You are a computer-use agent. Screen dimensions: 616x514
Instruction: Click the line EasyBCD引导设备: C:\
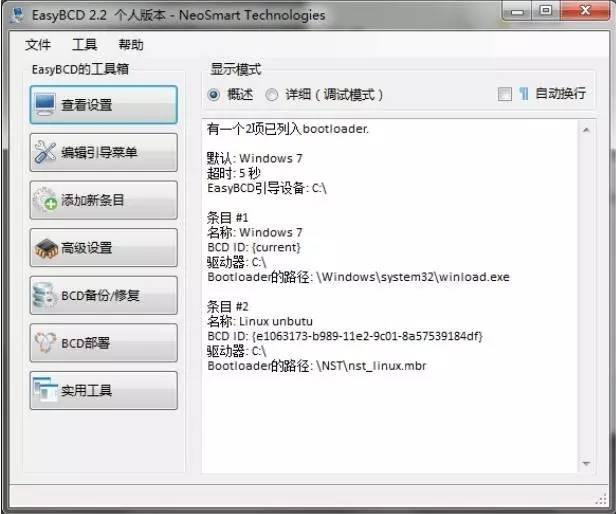267,188
